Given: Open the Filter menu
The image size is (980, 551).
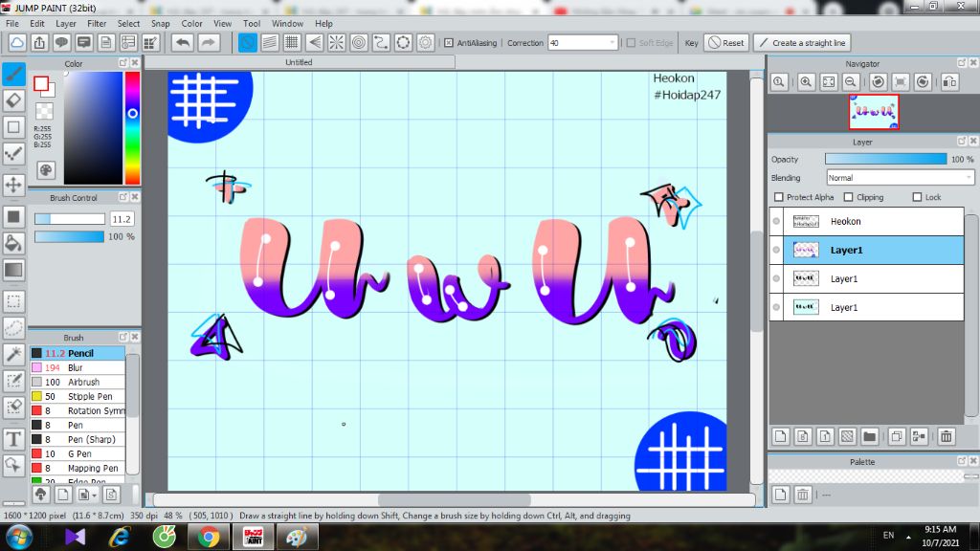Looking at the screenshot, I should [97, 23].
